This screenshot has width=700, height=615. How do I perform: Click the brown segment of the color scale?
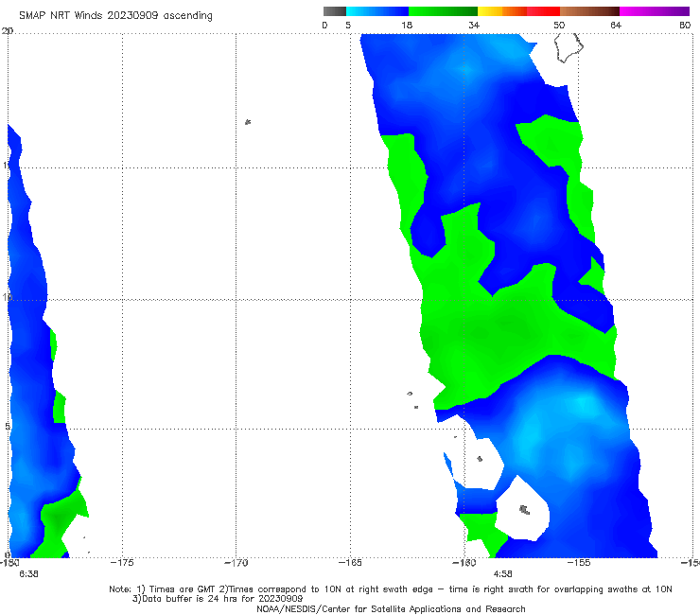(589, 11)
